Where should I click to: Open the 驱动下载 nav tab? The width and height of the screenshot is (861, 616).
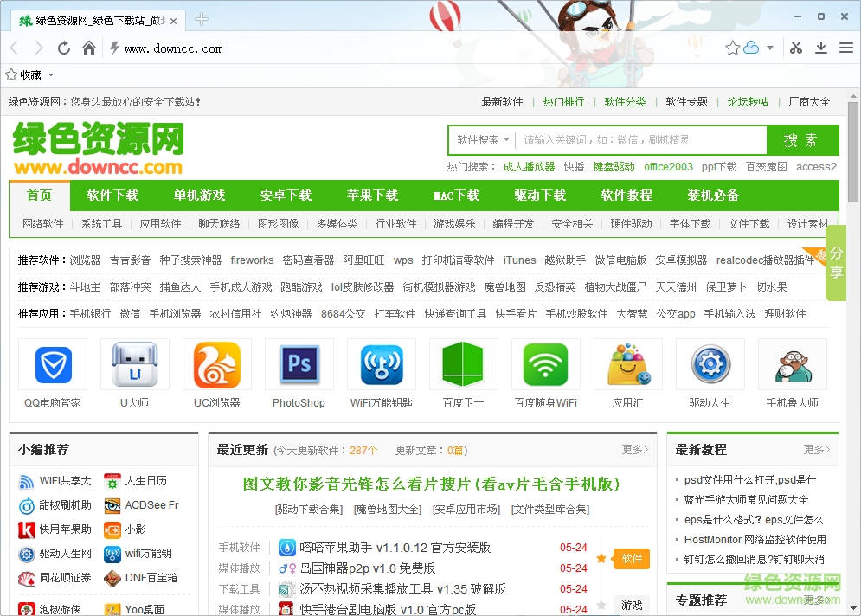click(540, 196)
